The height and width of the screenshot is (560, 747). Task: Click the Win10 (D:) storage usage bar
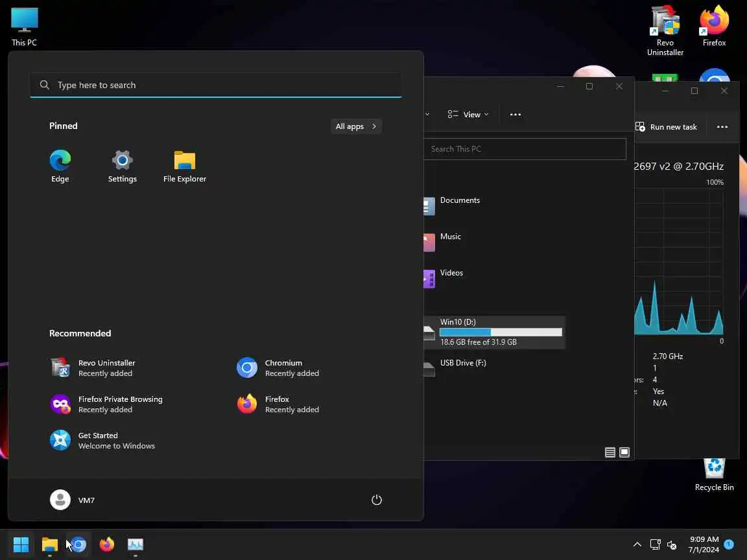pyautogui.click(x=501, y=332)
